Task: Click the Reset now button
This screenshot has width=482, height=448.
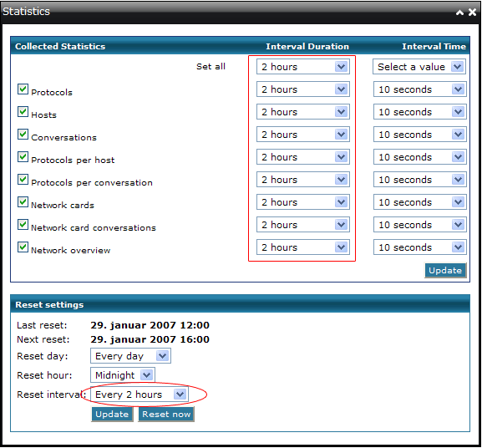Action: tap(166, 415)
